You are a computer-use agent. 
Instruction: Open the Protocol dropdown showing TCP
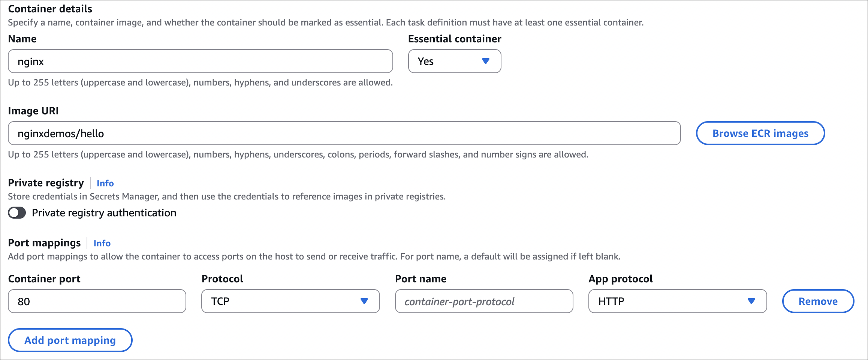[x=290, y=301]
